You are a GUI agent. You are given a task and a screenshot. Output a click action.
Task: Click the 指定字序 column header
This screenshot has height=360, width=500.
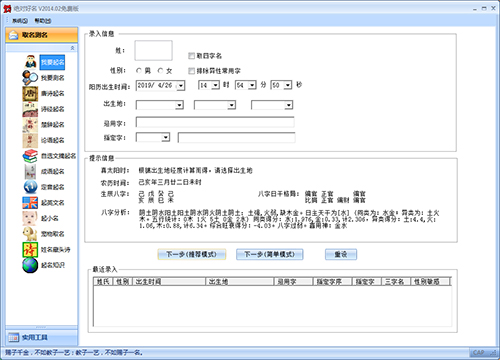(x=332, y=282)
